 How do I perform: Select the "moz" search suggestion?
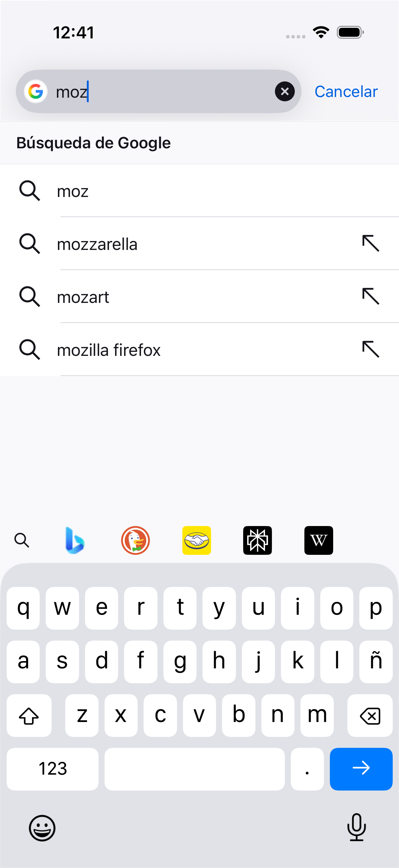pos(199,191)
